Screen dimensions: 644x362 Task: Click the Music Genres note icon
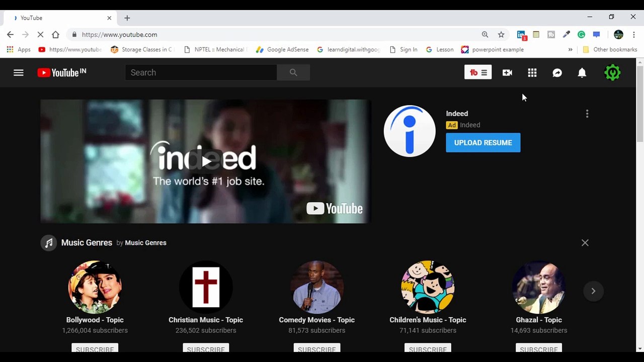click(48, 243)
